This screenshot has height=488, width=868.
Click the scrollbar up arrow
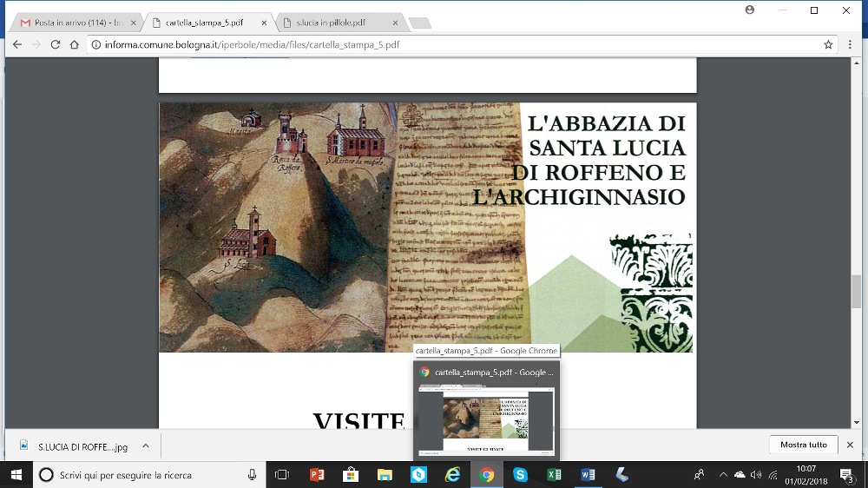click(857, 63)
